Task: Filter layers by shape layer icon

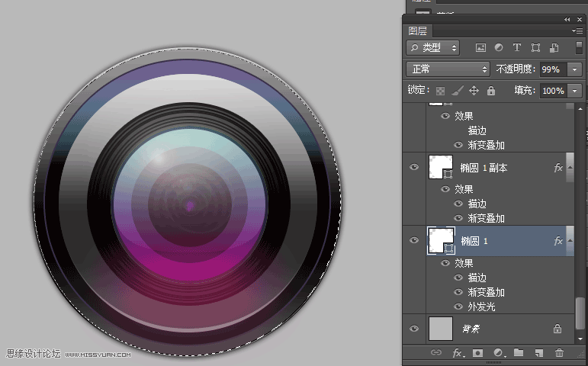Action: point(535,47)
